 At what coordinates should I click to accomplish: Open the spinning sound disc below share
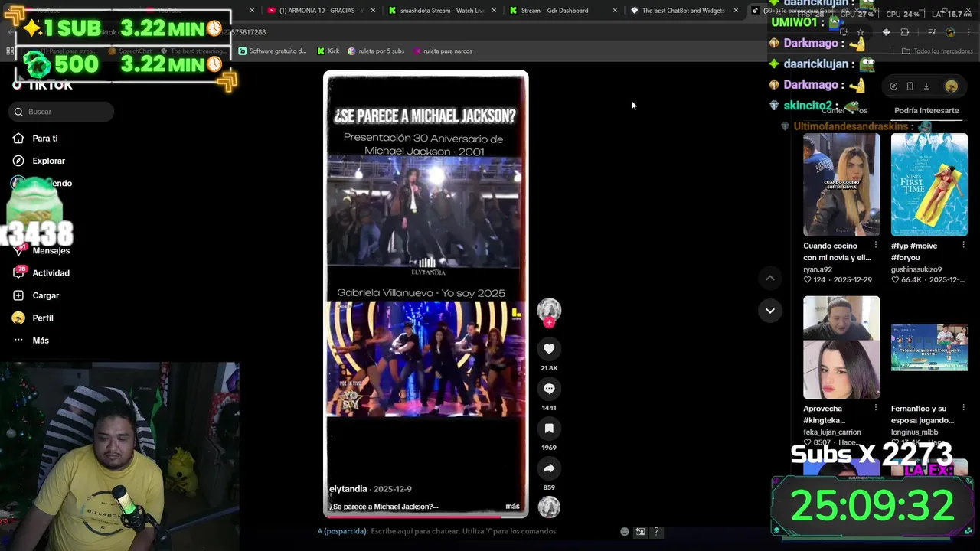pyautogui.click(x=549, y=507)
